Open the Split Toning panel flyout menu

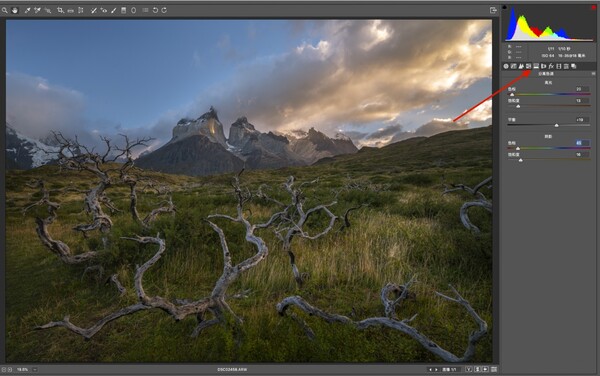pyautogui.click(x=593, y=73)
